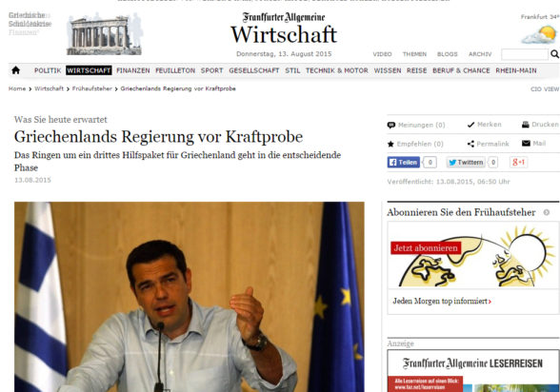Screen dimensions: 560x392
Task: Copy the Permalink share link
Action: (488, 144)
